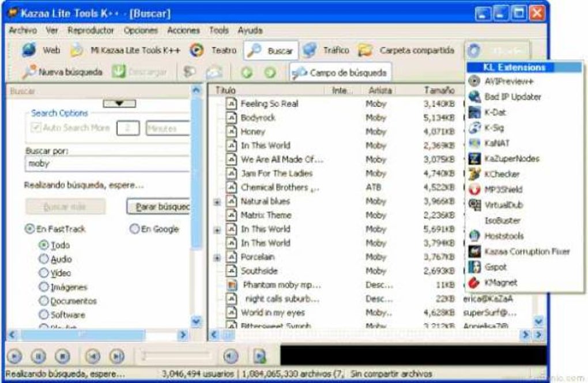Click the player Pause button
588x383 pixels.
tap(39, 356)
